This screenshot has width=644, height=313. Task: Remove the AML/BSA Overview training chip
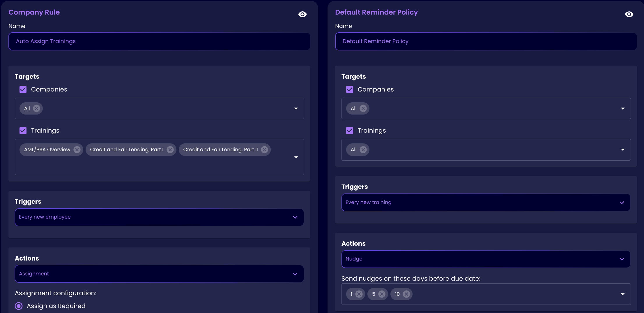tap(77, 150)
